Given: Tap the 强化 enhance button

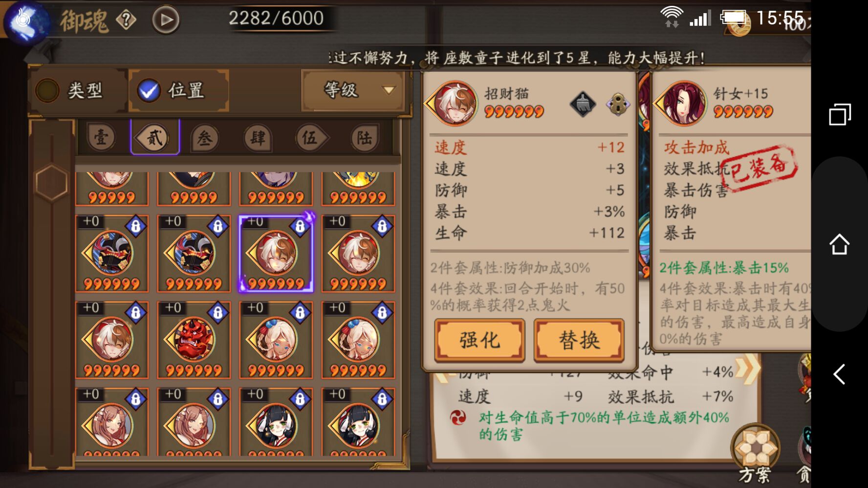Looking at the screenshot, I should (x=479, y=340).
